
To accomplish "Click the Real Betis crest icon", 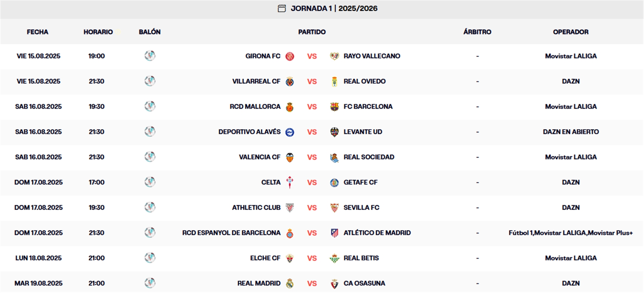I will 335,258.
